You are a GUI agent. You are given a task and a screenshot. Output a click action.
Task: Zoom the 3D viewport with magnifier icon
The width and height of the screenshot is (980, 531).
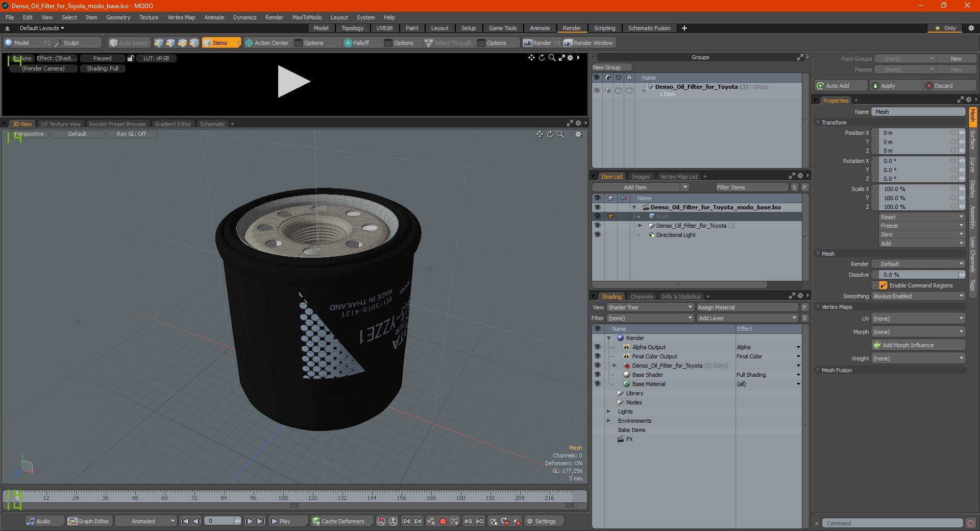[x=560, y=134]
